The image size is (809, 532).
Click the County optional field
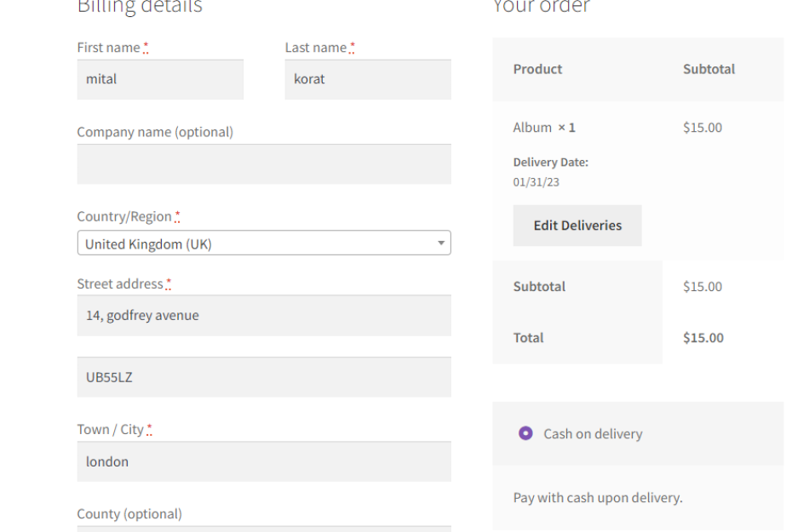(x=264, y=528)
